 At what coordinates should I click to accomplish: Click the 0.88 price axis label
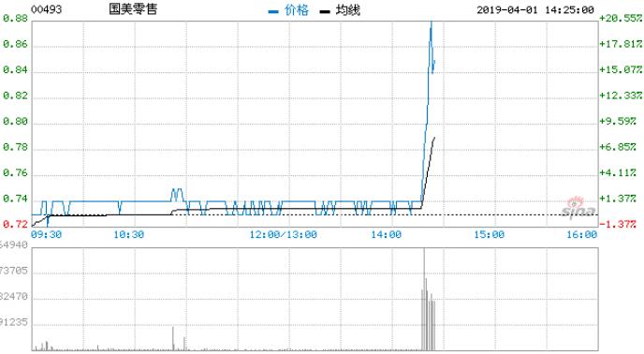tap(15, 19)
